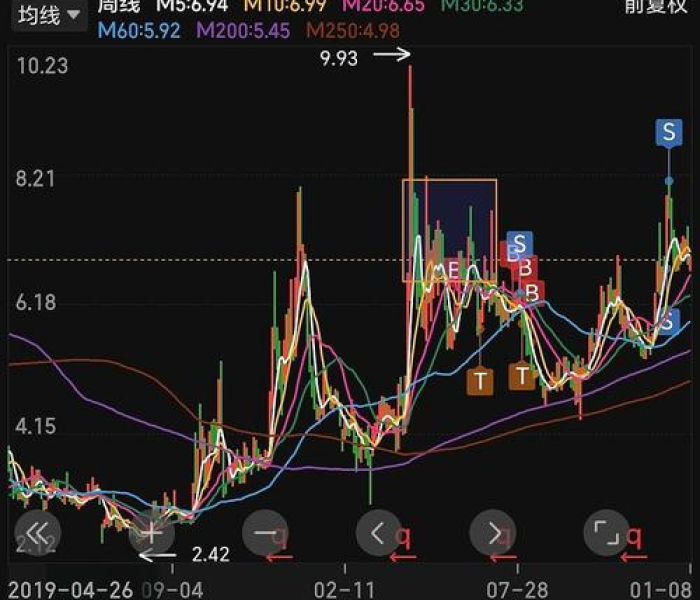
Task: Zoom in with the plus button
Action: [151, 533]
